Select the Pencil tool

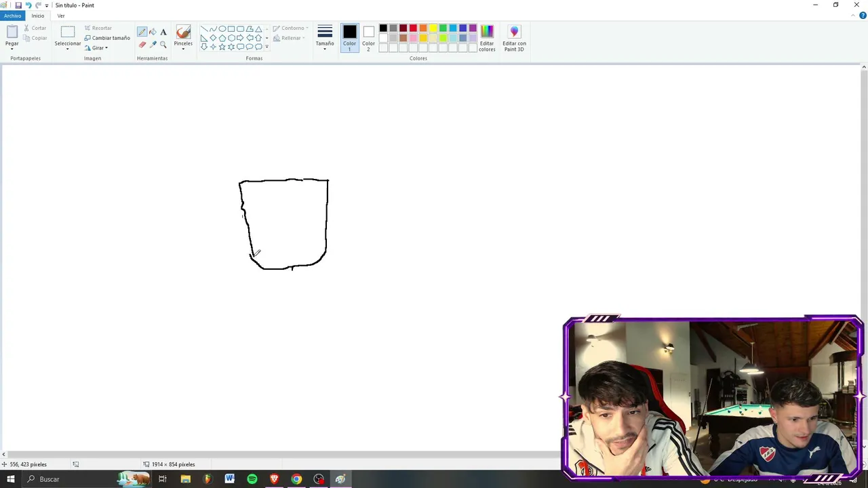[142, 32]
